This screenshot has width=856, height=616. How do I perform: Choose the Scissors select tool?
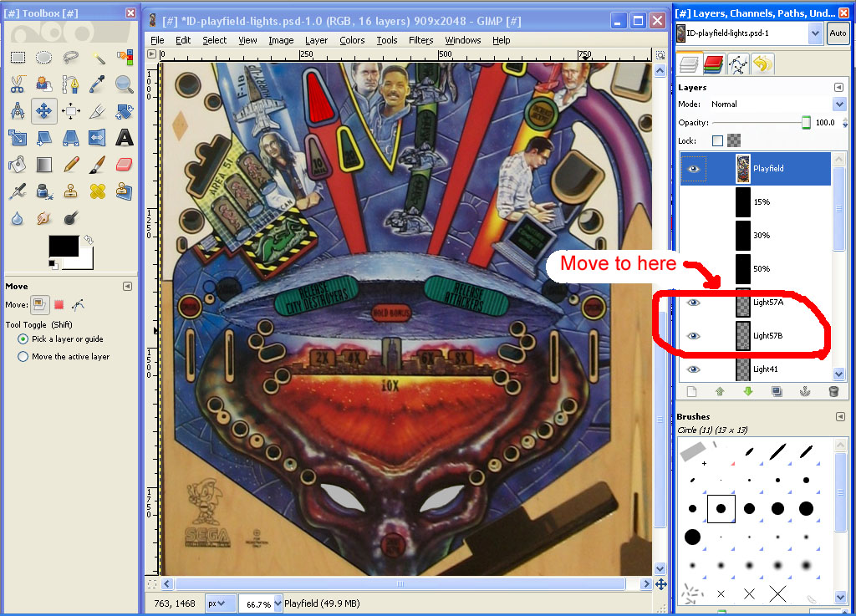coord(17,84)
